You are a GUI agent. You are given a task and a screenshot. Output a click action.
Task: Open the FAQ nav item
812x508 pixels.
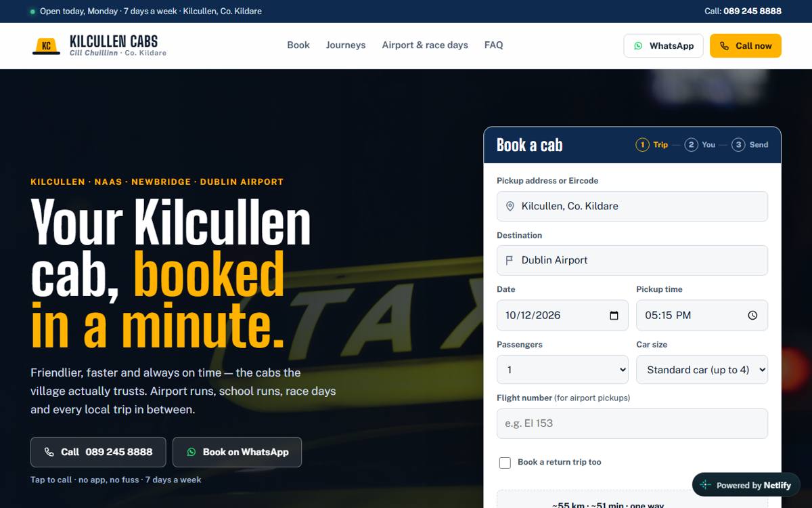(494, 45)
